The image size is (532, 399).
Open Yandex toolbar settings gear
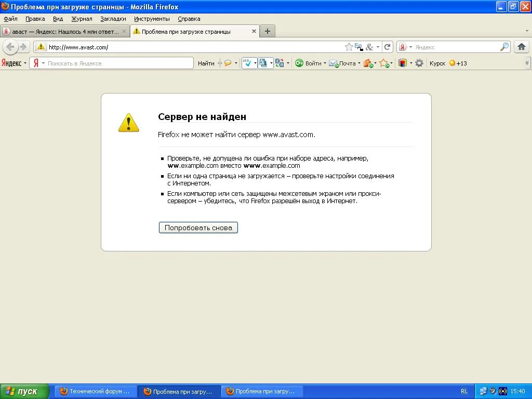tap(419, 63)
